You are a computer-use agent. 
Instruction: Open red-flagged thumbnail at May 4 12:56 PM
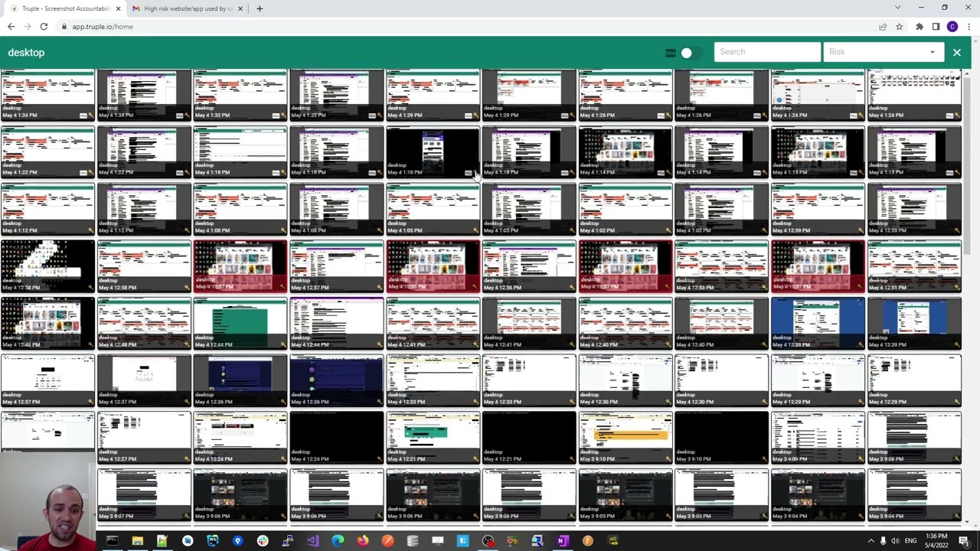click(x=433, y=266)
